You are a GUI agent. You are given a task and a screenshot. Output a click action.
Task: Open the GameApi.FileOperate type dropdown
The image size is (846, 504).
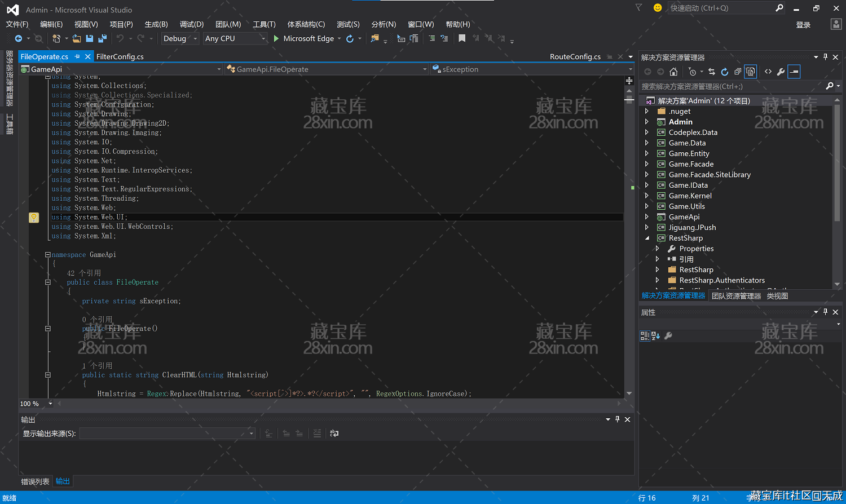(327, 69)
